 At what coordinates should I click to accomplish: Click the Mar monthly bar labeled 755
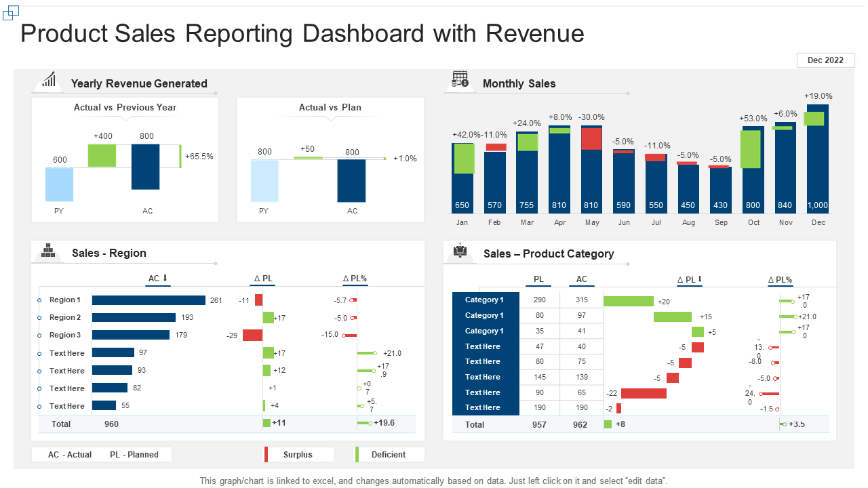527,174
